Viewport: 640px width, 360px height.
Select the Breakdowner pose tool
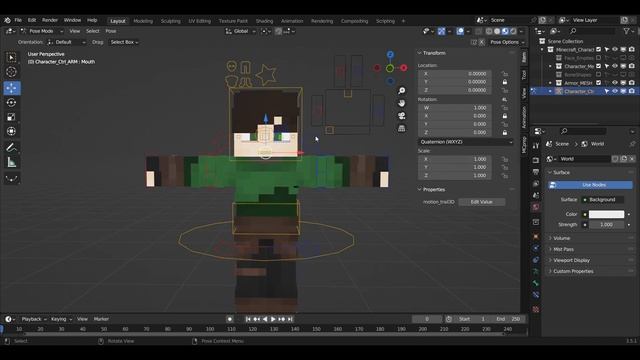pos(11,178)
